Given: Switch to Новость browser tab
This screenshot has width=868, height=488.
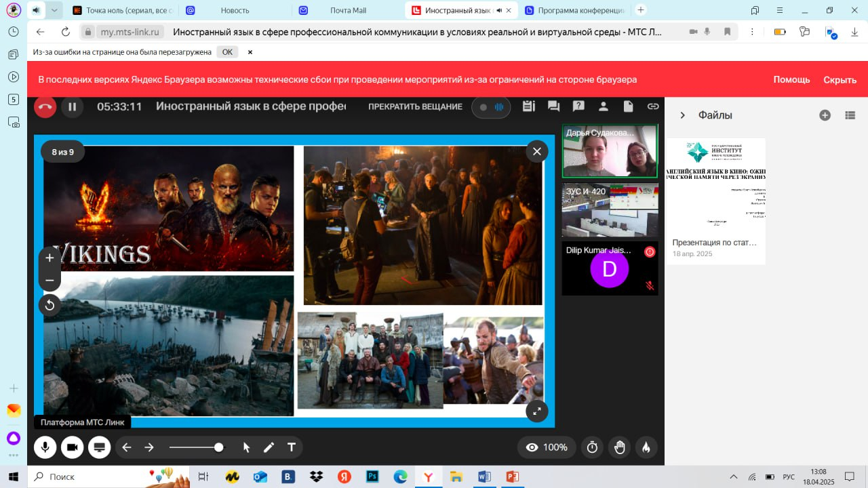Looking at the screenshot, I should point(235,10).
